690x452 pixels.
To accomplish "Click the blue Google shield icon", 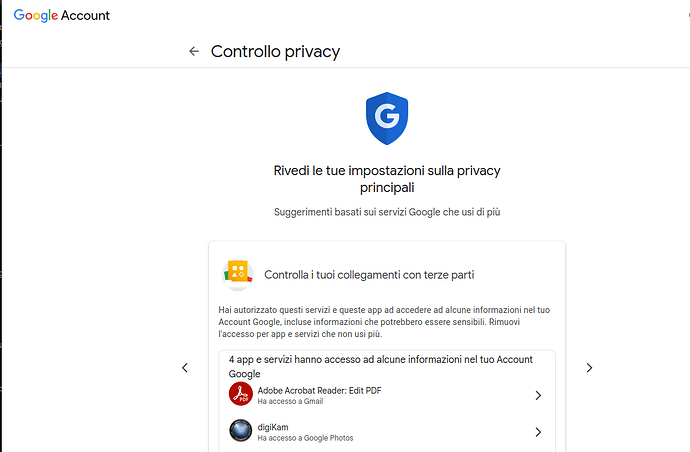I will coord(387,118).
